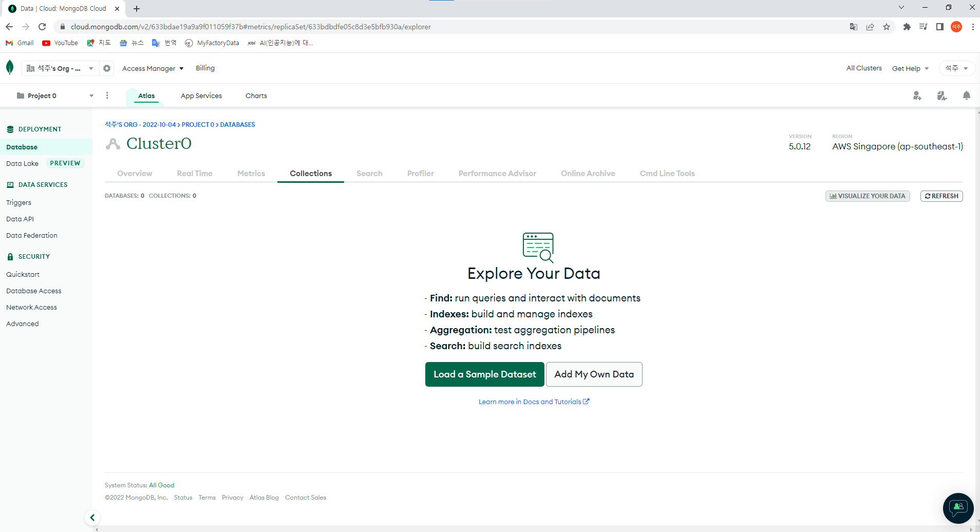Open the Cmd Line Tools tab
The width and height of the screenshot is (980, 532).
point(667,174)
